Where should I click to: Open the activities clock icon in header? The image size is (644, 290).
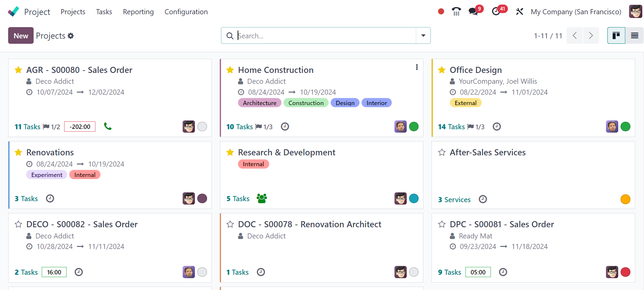[x=496, y=12]
